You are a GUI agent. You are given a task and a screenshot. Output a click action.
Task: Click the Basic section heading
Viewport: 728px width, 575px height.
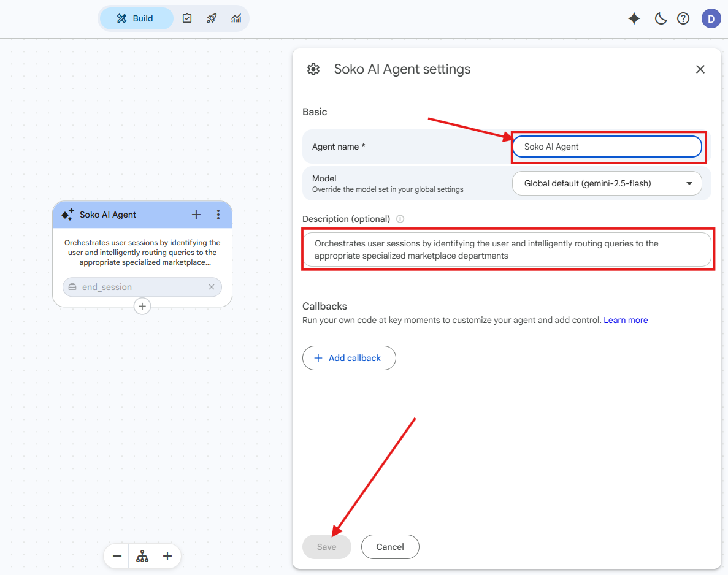[x=315, y=112]
